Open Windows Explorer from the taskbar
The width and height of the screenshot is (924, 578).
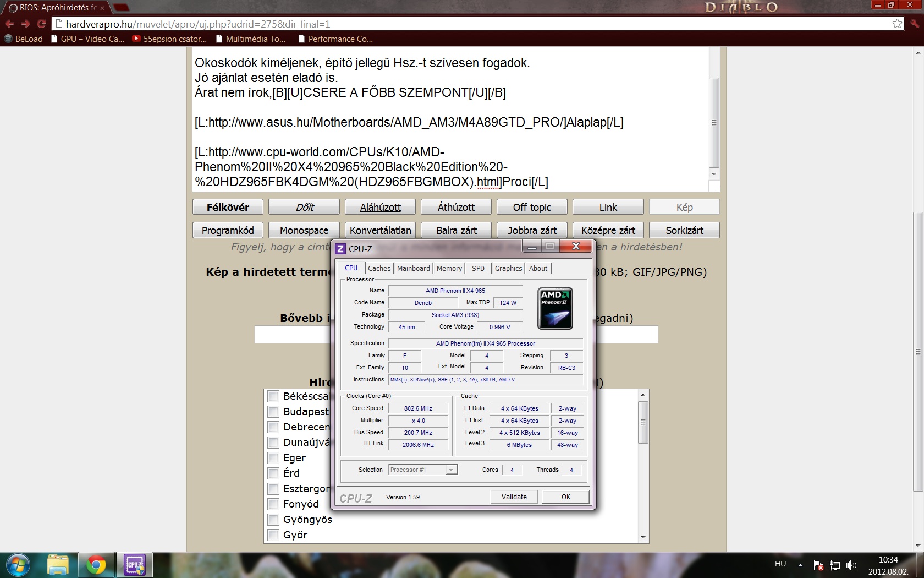point(58,565)
